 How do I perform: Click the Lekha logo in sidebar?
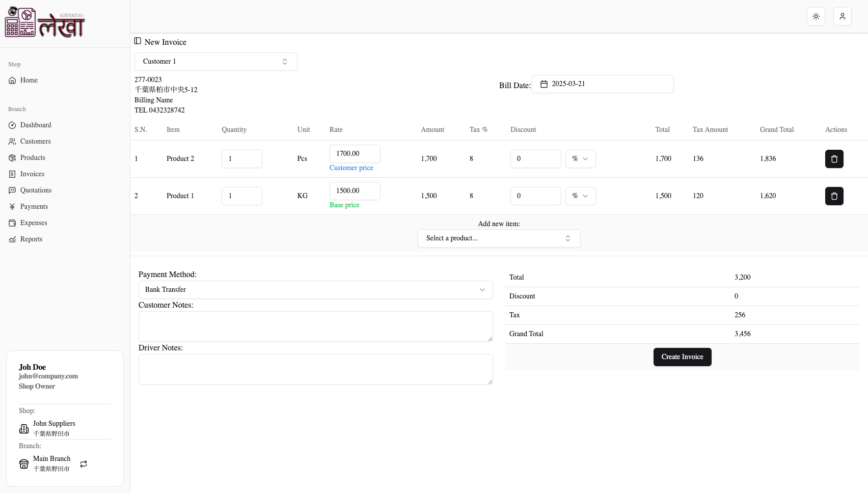44,22
